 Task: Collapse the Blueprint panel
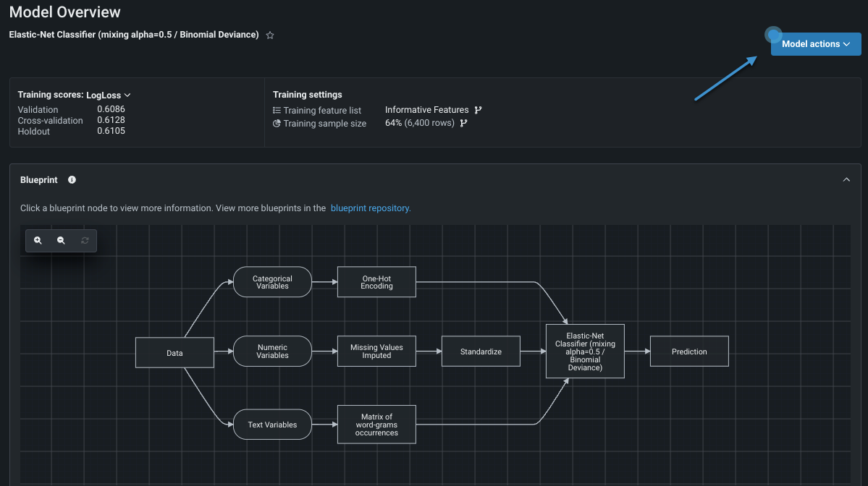click(x=846, y=180)
